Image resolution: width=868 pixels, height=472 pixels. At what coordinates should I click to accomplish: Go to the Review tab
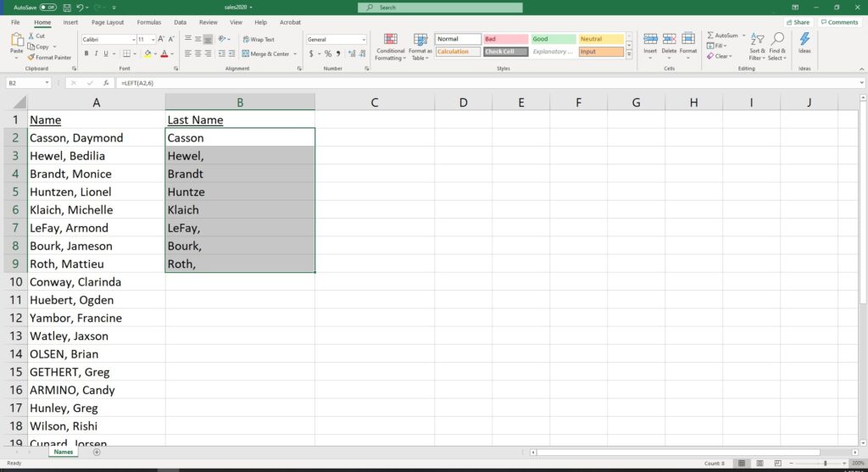click(x=209, y=22)
